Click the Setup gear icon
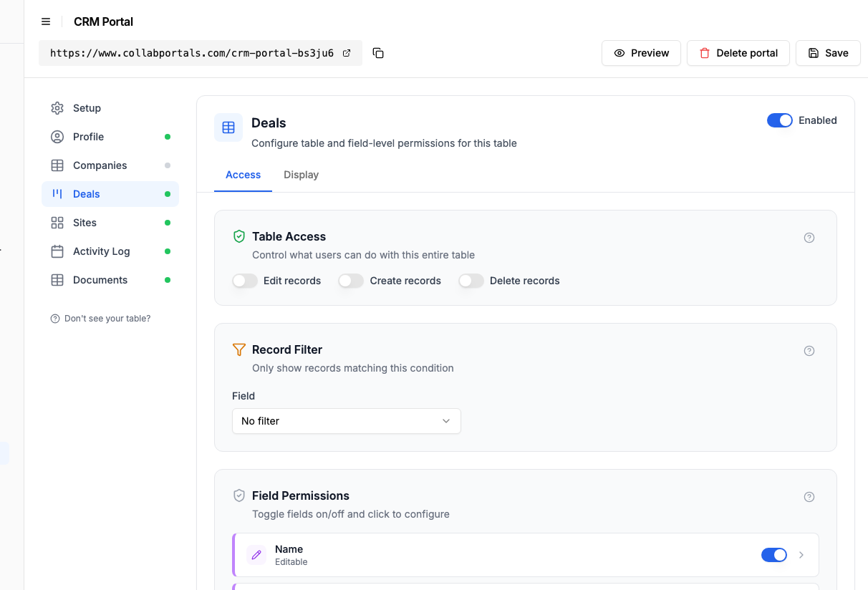 pyautogui.click(x=57, y=108)
